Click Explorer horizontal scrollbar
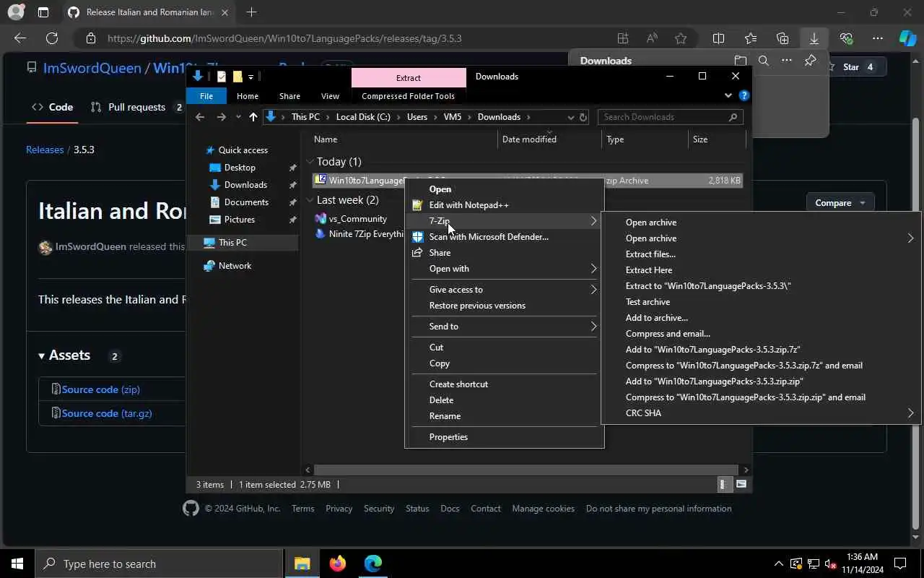The image size is (924, 578). pyautogui.click(x=526, y=470)
